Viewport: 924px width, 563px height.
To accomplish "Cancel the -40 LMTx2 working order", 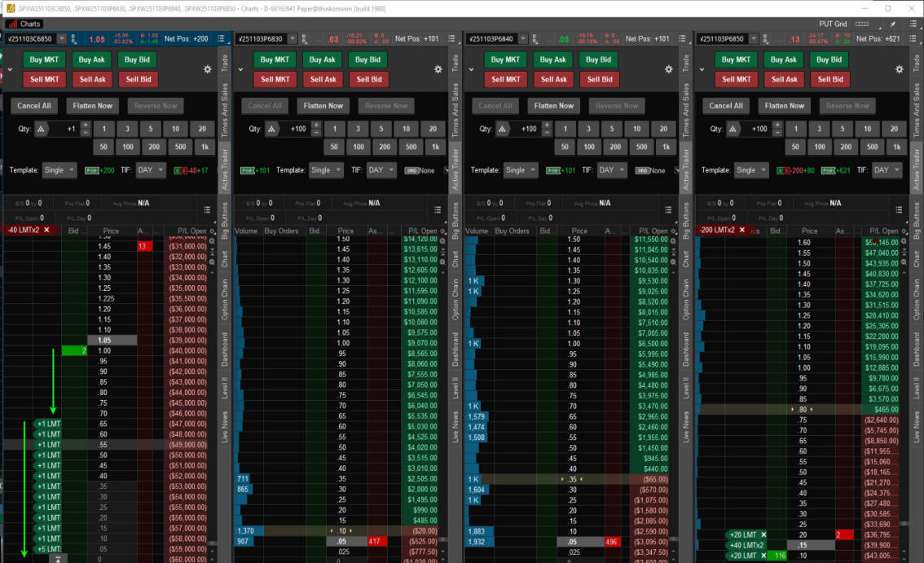I will (46, 231).
